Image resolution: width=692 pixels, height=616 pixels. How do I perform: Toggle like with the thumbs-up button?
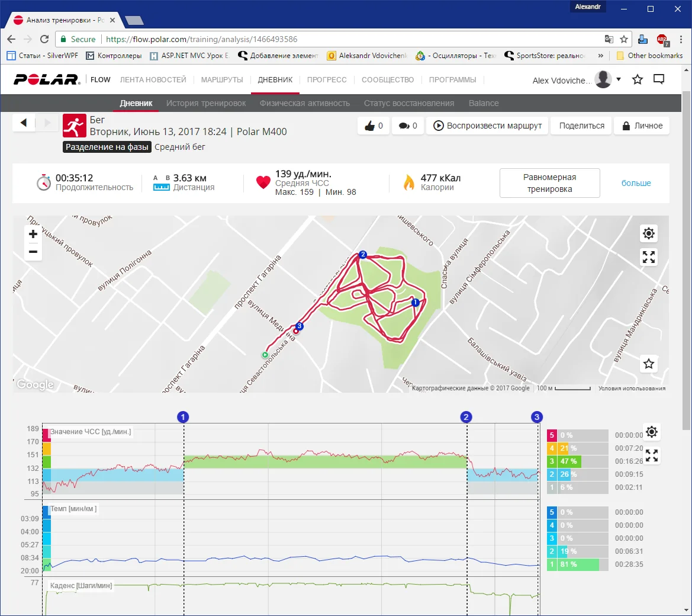(374, 126)
